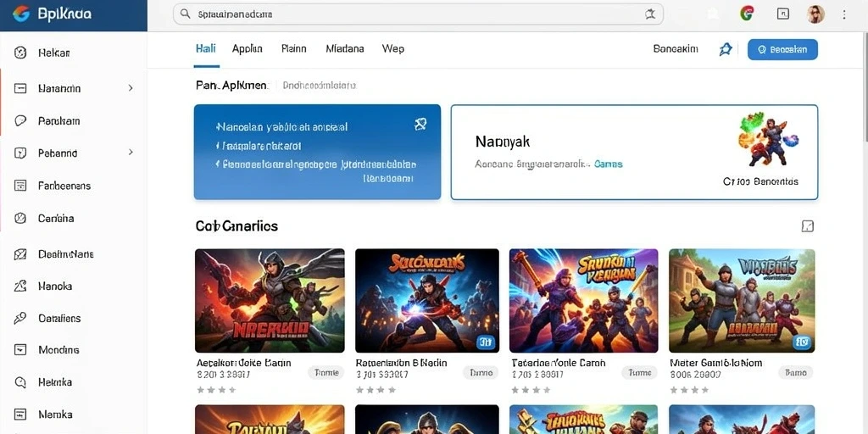Click the square window icon near avatar
This screenshot has height=434, width=868.
coord(782,14)
